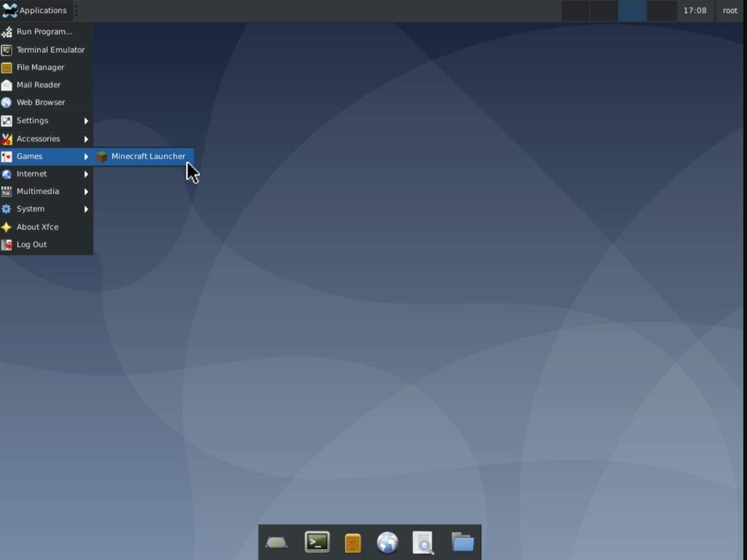This screenshot has height=560, width=747.
Task: Click the Run Program gears icon
Action: click(x=7, y=32)
